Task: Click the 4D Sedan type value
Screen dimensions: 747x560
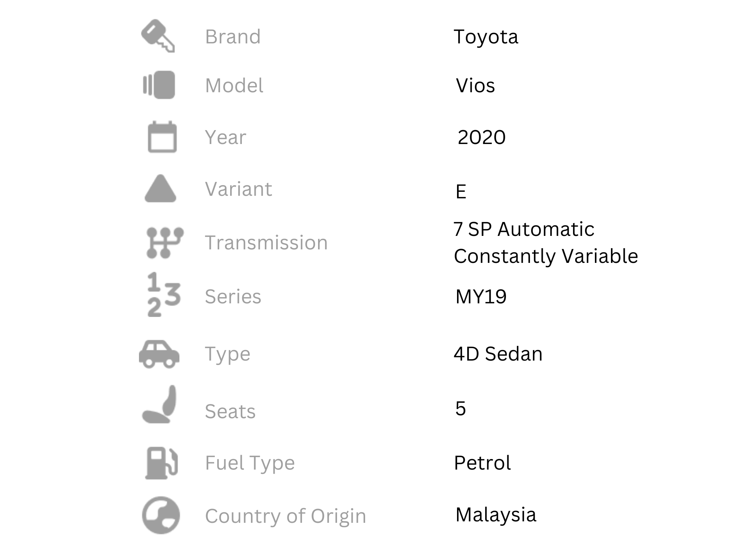Action: 498,354
